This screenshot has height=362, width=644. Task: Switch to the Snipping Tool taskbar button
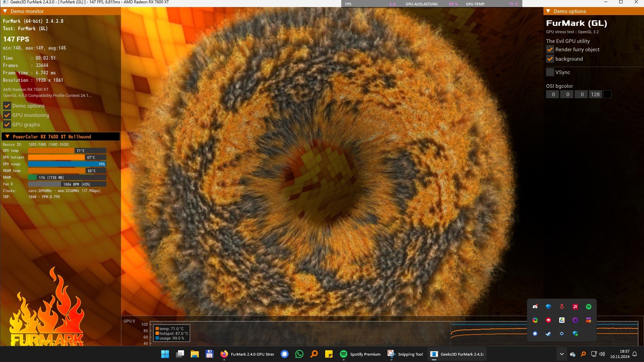[x=405, y=354]
